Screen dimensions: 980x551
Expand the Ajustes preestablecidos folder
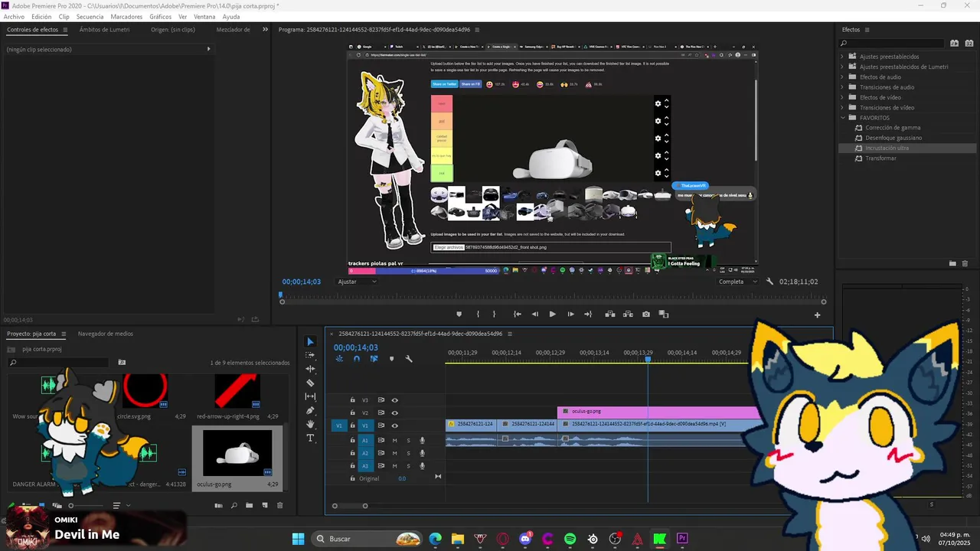[x=842, y=57]
